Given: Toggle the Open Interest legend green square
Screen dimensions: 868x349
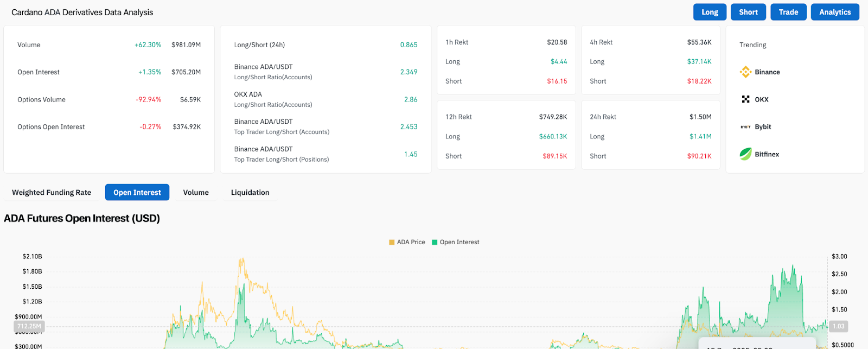Looking at the screenshot, I should pos(435,243).
